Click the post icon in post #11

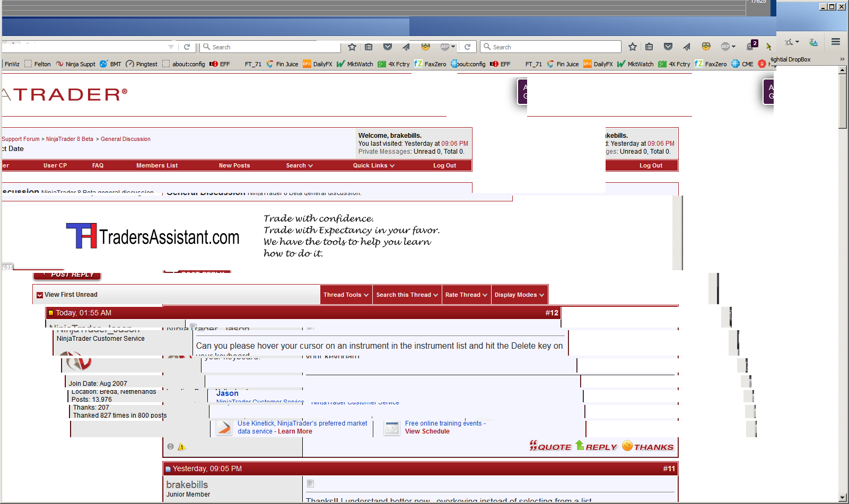click(x=311, y=483)
